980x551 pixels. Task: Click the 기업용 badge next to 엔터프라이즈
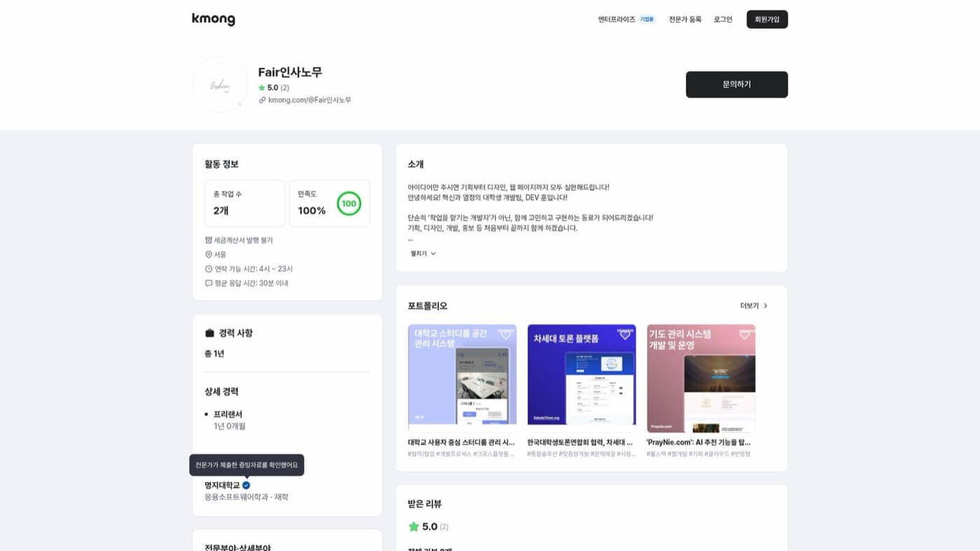[647, 20]
